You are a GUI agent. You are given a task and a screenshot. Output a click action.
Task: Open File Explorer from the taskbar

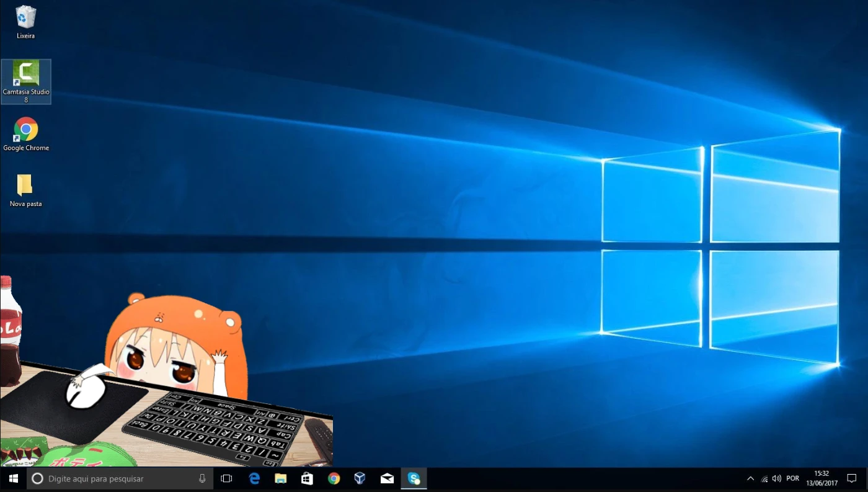[281, 478]
